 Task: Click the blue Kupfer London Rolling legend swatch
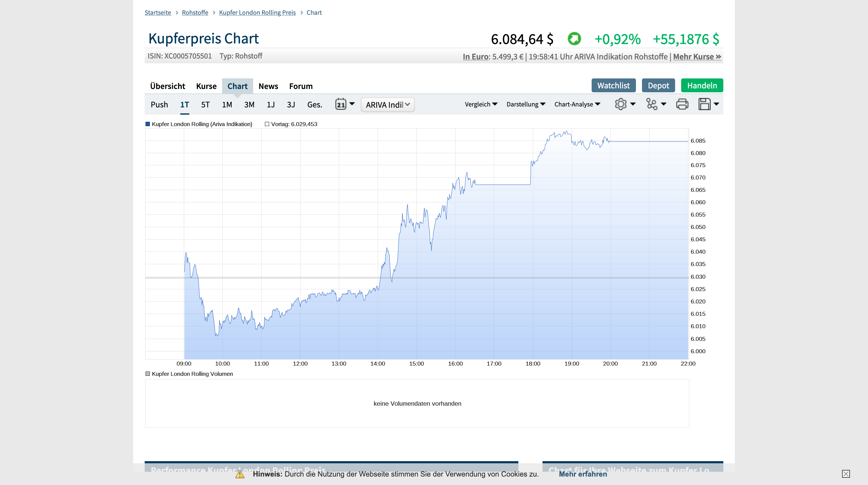pyautogui.click(x=148, y=124)
